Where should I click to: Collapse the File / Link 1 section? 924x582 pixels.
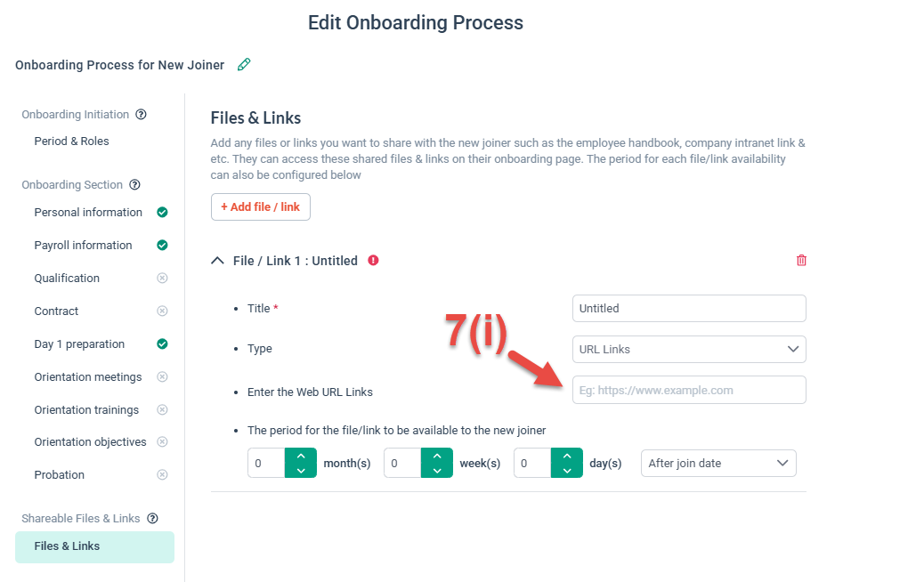click(217, 260)
